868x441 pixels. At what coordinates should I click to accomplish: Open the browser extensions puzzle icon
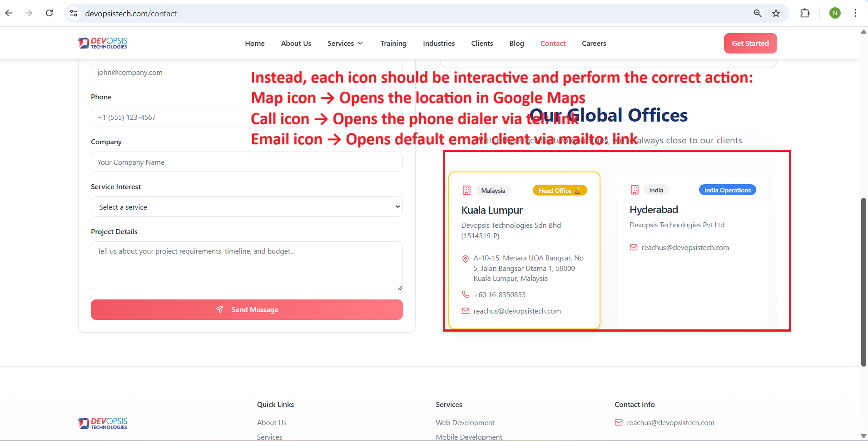coord(804,13)
